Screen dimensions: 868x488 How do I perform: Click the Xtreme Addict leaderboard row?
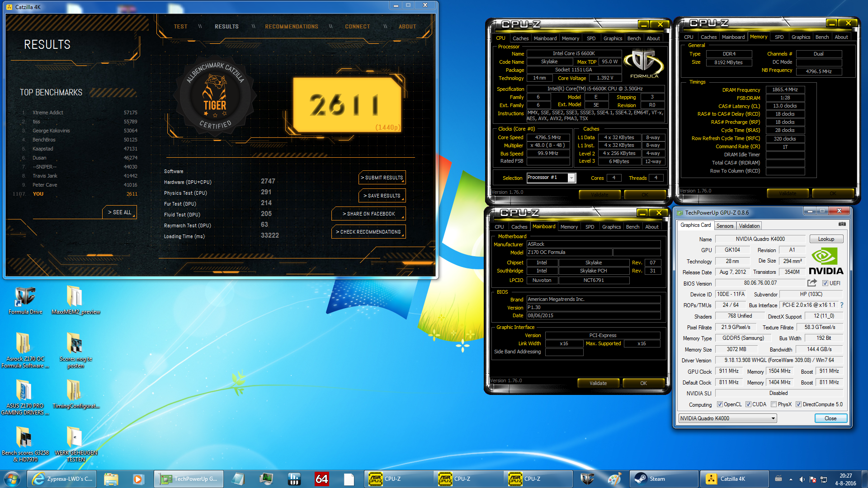point(79,113)
